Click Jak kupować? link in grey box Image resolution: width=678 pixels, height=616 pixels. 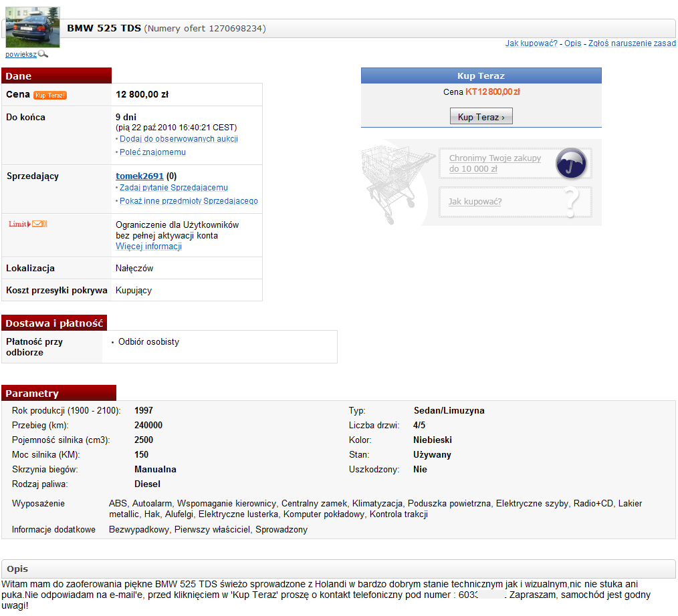point(475,202)
